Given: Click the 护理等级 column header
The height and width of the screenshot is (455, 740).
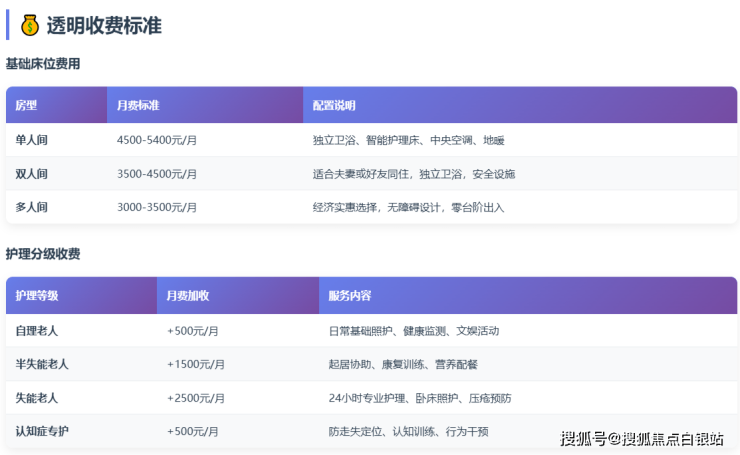Looking at the screenshot, I should [37, 296].
